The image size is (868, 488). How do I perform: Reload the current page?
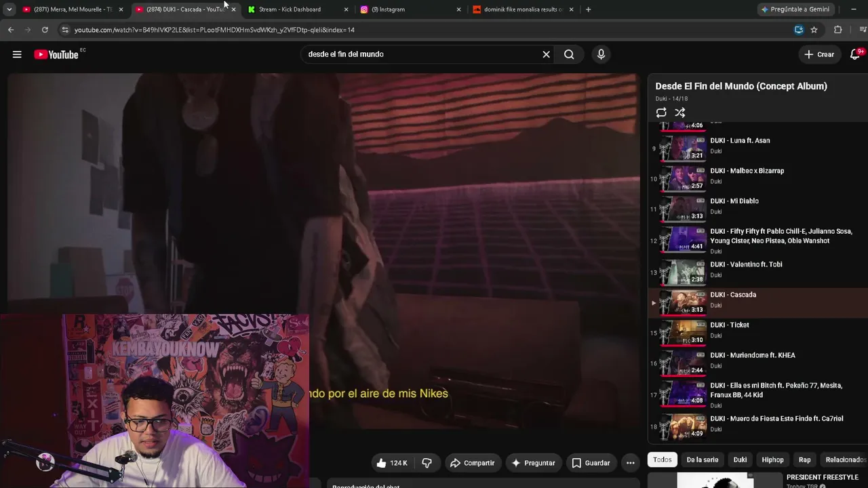[x=45, y=30]
